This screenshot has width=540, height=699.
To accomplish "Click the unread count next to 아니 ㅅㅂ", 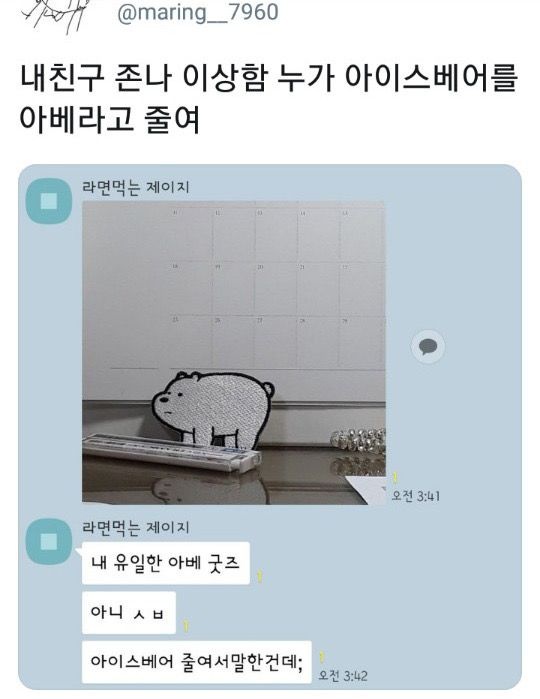I will (186, 625).
